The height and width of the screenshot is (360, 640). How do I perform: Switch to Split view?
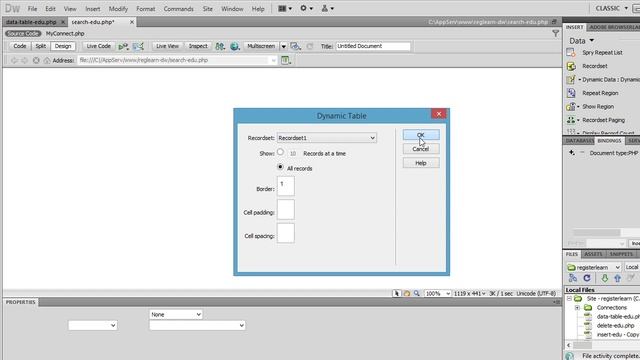[x=40, y=46]
